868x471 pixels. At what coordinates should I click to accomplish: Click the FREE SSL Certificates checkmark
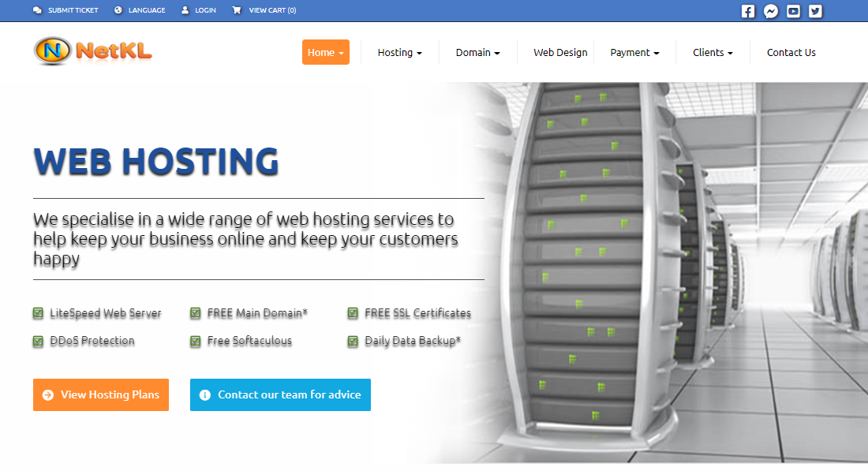coord(353,313)
